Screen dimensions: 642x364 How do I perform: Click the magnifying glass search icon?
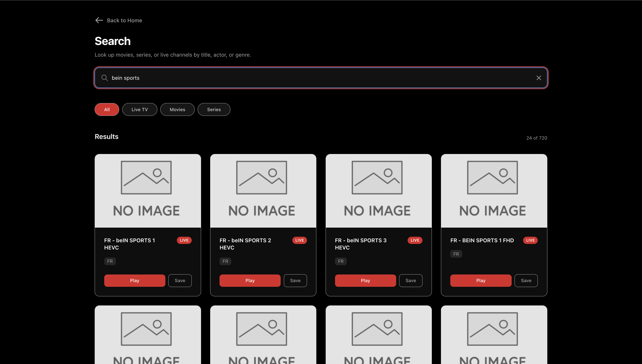pyautogui.click(x=105, y=78)
